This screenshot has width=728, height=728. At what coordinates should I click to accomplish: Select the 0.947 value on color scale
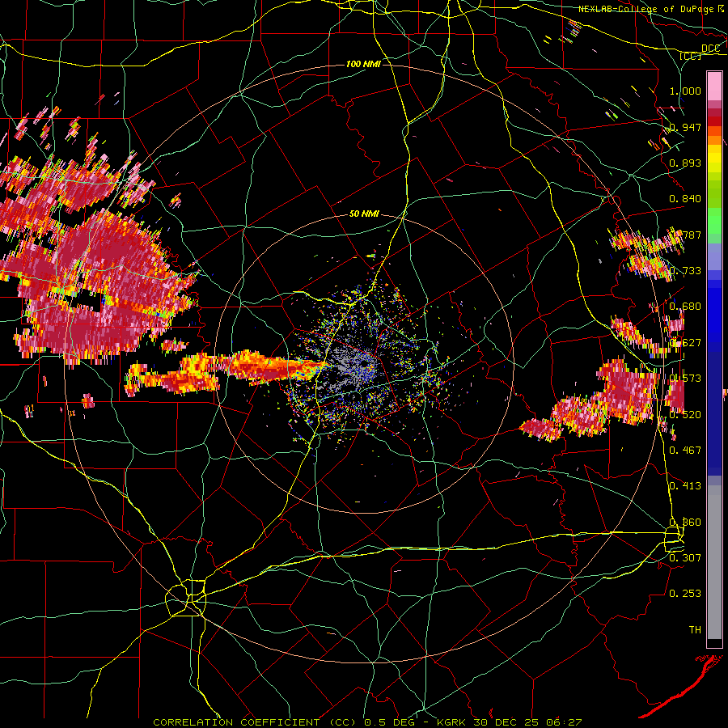(x=685, y=127)
